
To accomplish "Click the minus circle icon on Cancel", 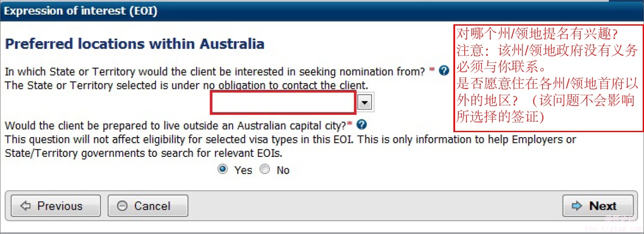I will pos(122,206).
